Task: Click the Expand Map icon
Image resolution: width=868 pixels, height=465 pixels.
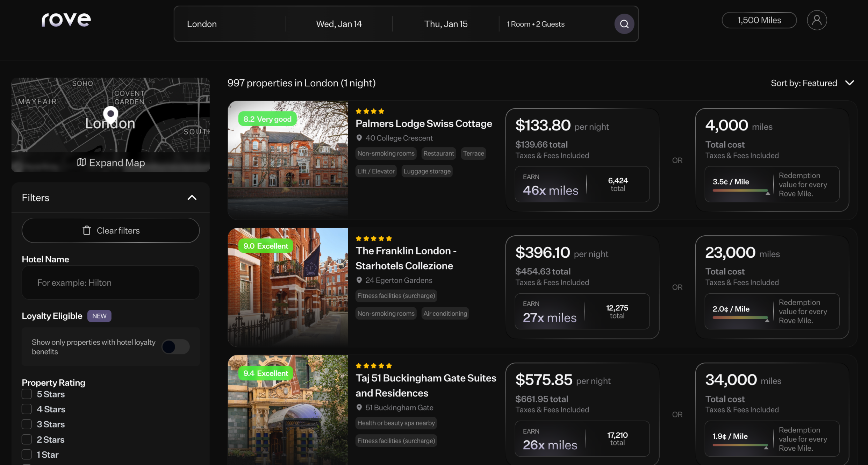Action: click(81, 162)
